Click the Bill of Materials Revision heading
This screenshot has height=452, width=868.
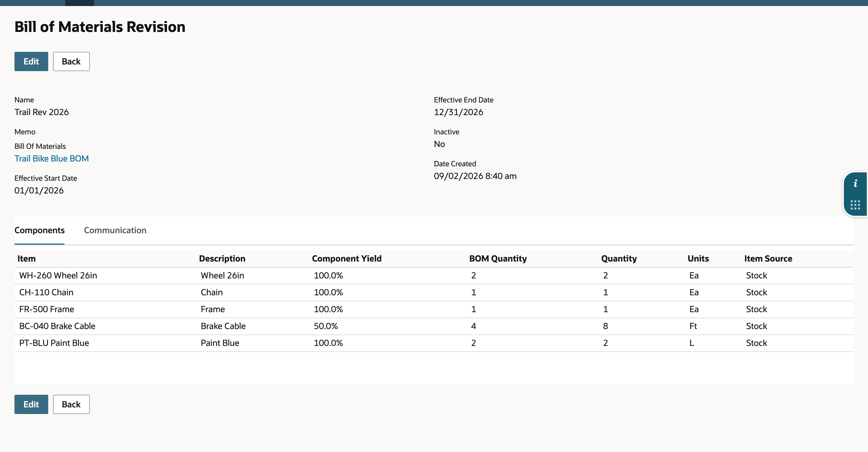point(100,27)
